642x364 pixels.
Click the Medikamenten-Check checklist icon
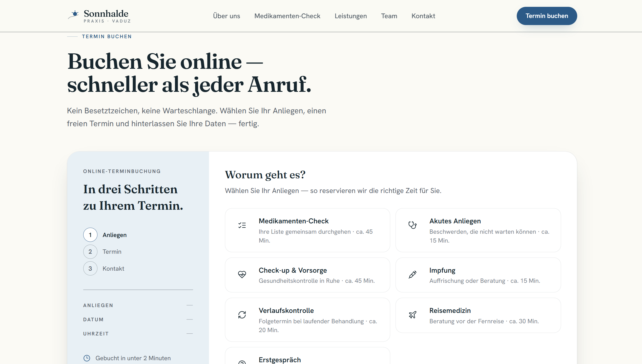(x=242, y=225)
